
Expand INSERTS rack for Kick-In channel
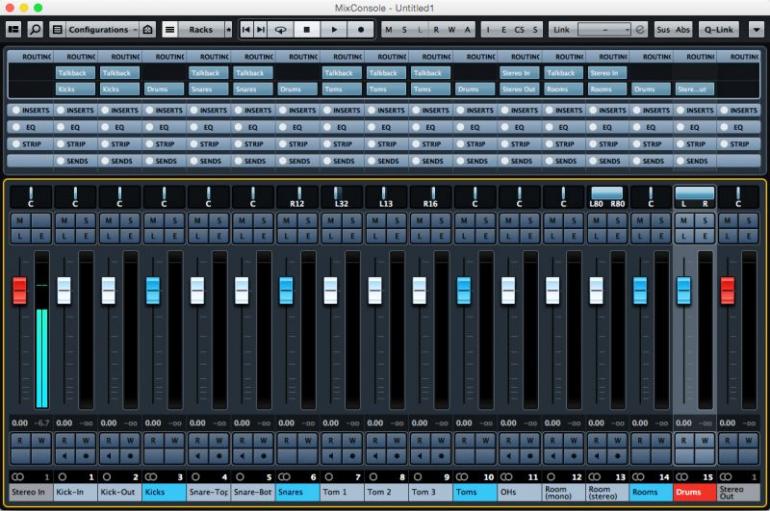(75, 110)
